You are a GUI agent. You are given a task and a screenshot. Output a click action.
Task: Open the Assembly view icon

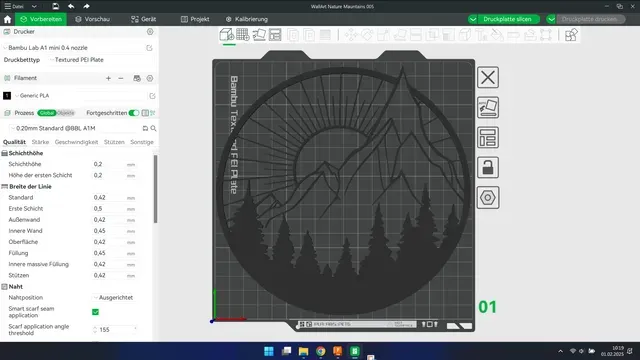[x=571, y=35]
